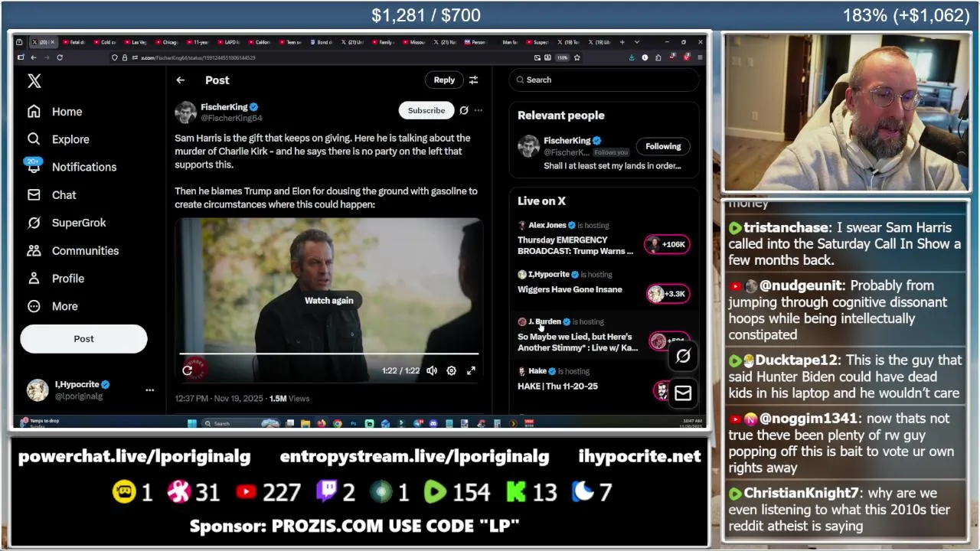Click the FischerKing author name on the post
The image size is (980, 551).
pyautogui.click(x=224, y=107)
